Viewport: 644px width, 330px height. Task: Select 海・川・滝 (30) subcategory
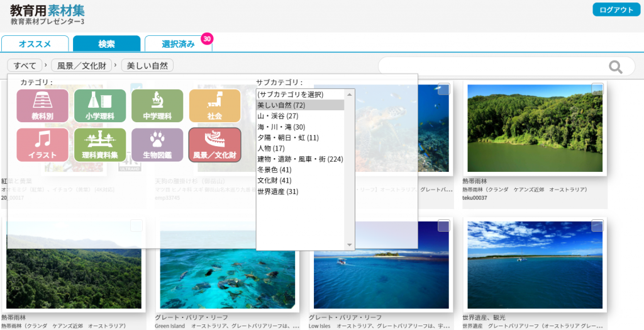[x=301, y=127]
